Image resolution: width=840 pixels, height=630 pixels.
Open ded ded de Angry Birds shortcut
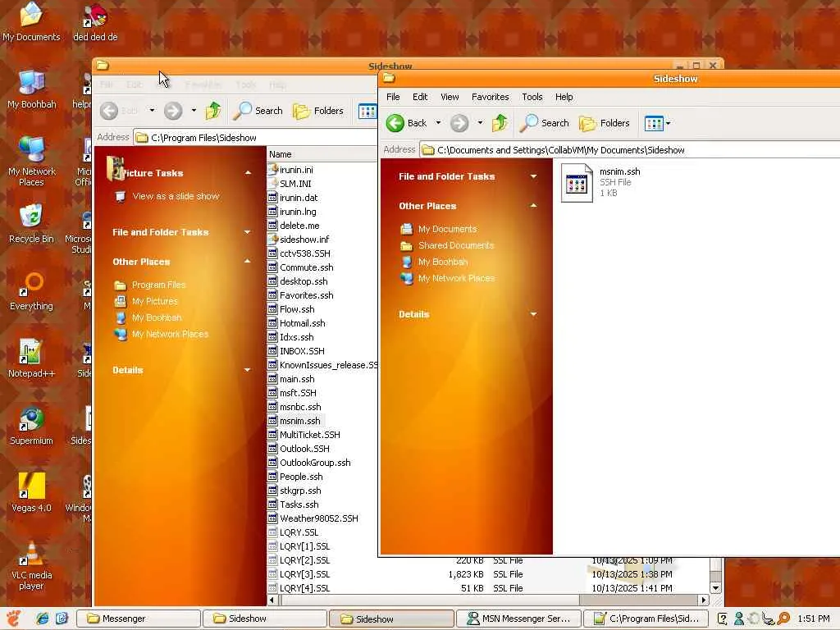pos(95,22)
